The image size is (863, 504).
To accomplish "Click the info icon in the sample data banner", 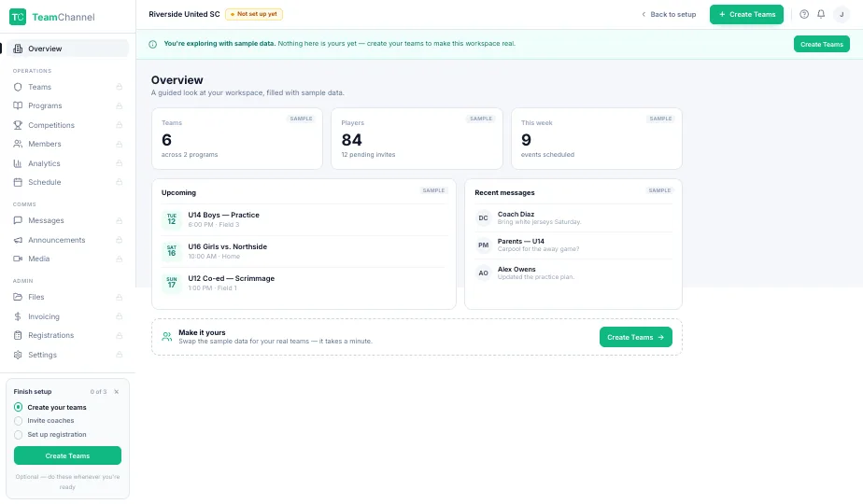I will click(x=153, y=44).
